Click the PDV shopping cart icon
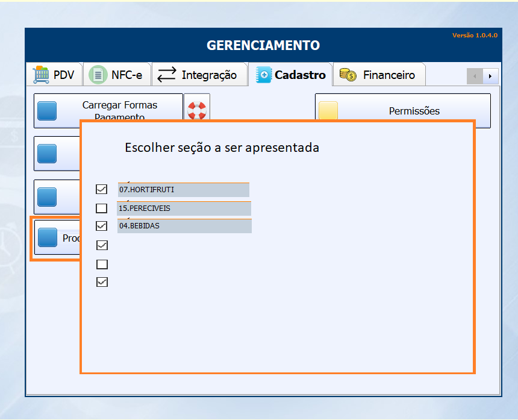518x420 pixels. [41, 75]
